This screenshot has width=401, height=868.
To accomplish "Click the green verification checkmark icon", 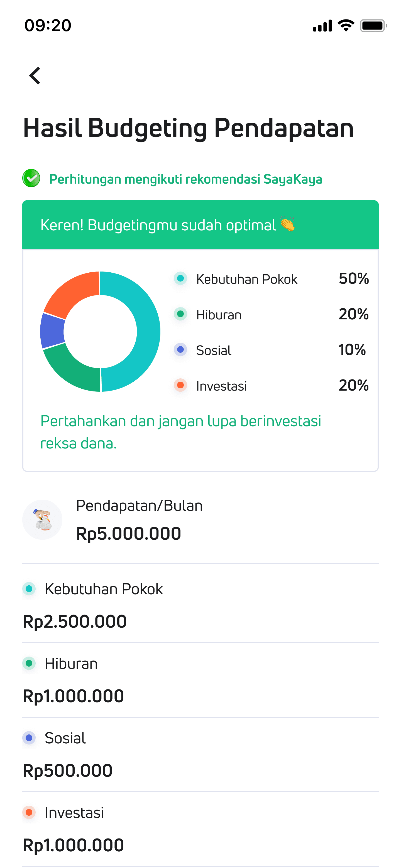I will click(x=31, y=179).
